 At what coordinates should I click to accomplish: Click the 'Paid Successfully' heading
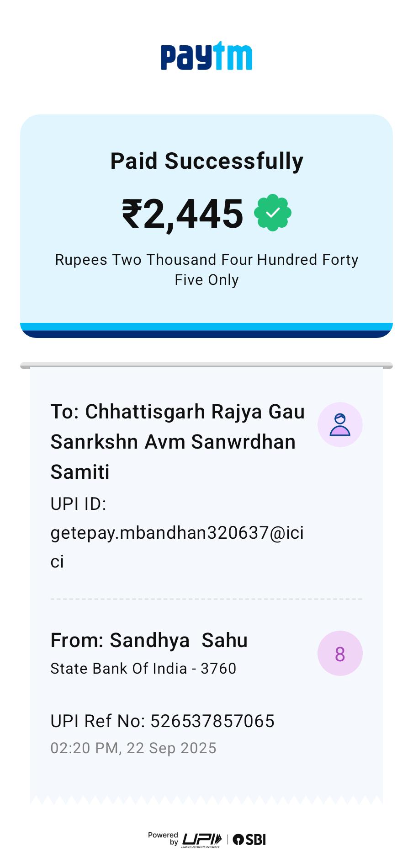pyautogui.click(x=206, y=161)
